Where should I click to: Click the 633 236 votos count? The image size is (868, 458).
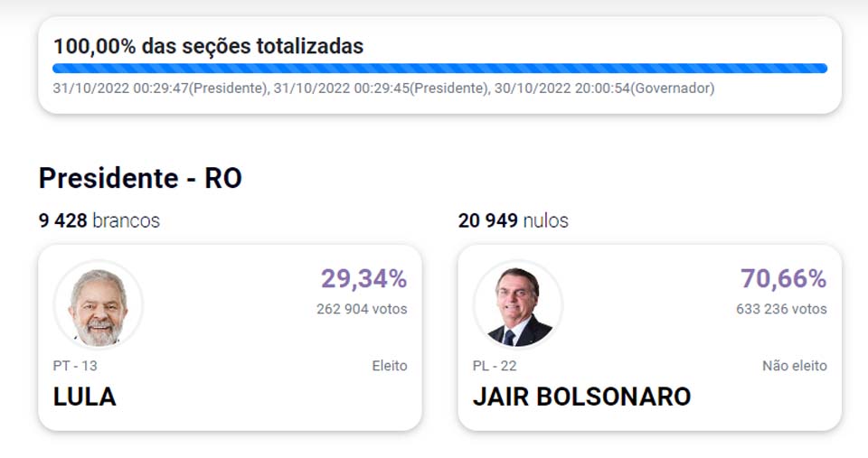point(781,309)
